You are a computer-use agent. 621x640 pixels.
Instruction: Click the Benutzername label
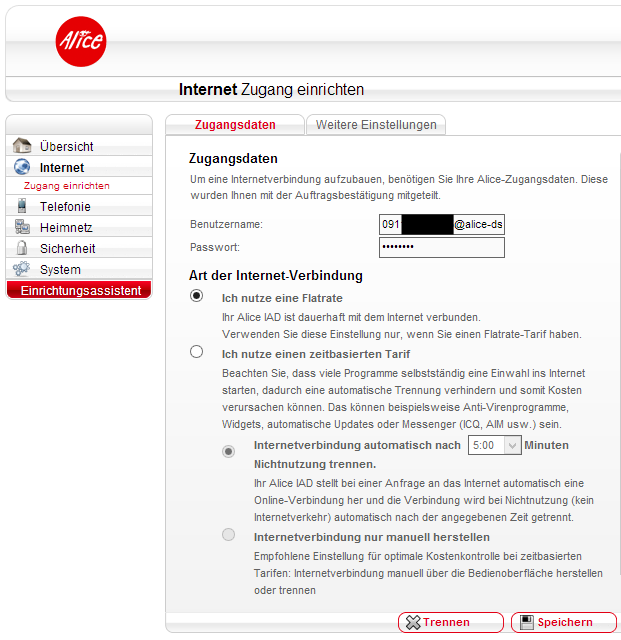[226, 224]
